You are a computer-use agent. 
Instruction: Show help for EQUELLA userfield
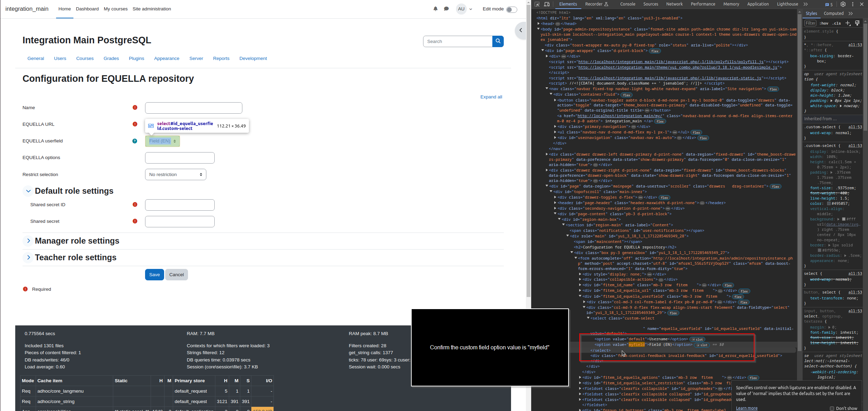[135, 141]
